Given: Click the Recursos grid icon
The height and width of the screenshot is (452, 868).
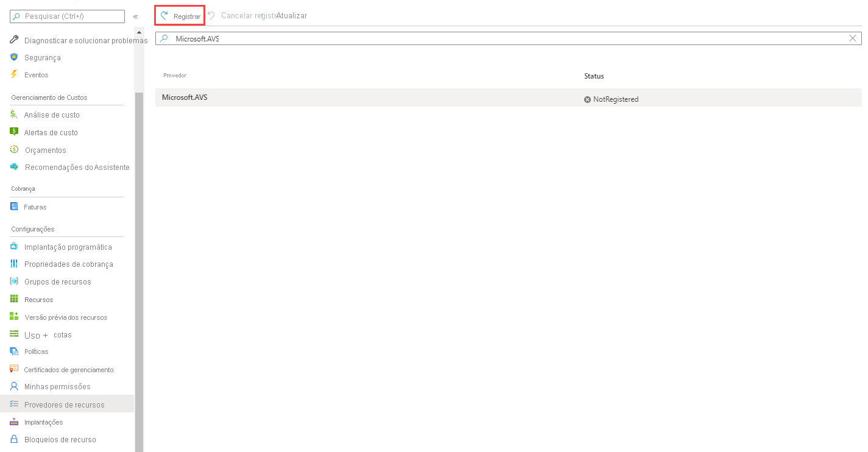Looking at the screenshot, I should (14, 299).
